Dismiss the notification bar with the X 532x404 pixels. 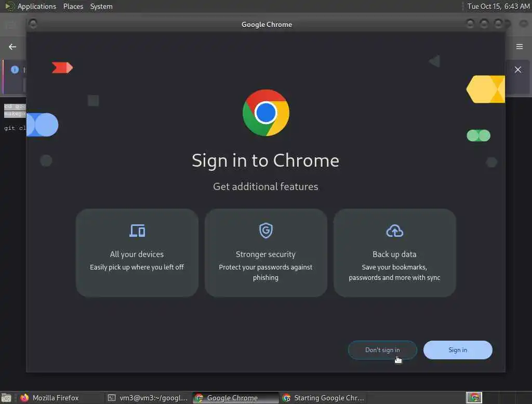(x=518, y=70)
